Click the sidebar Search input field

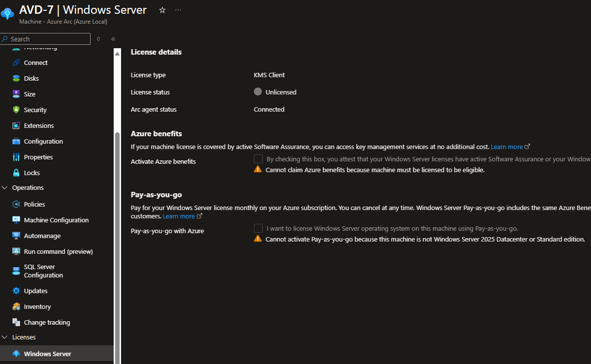(45, 39)
